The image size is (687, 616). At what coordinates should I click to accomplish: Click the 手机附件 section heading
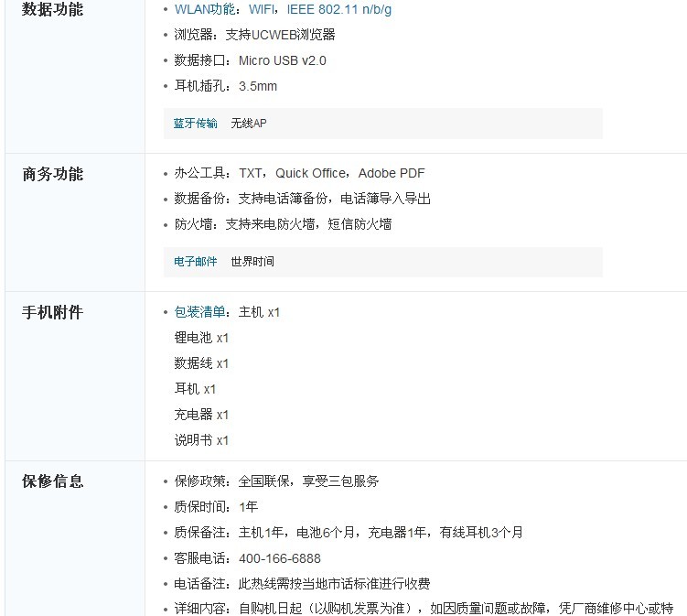pos(52,312)
